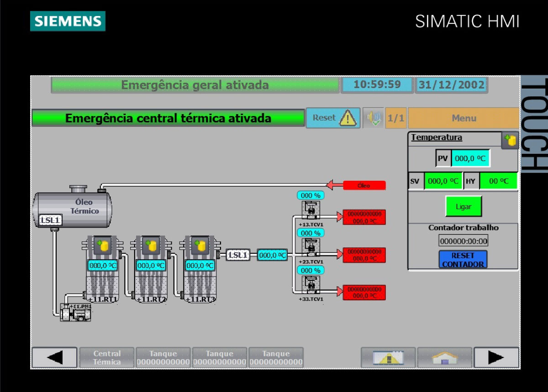Switch to Central Térmica tab
The width and height of the screenshot is (548, 392).
click(107, 357)
